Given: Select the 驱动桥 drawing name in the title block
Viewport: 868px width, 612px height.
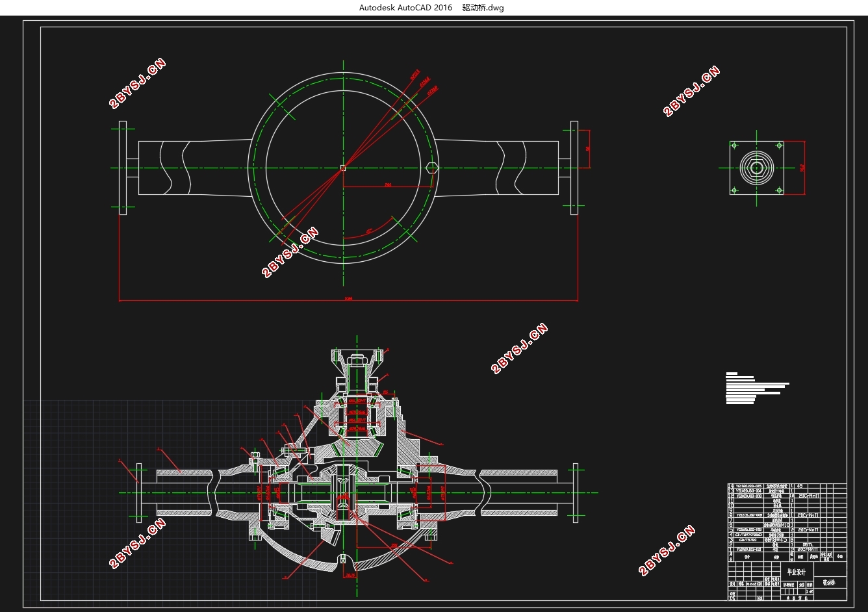Looking at the screenshot, I should pos(830,583).
